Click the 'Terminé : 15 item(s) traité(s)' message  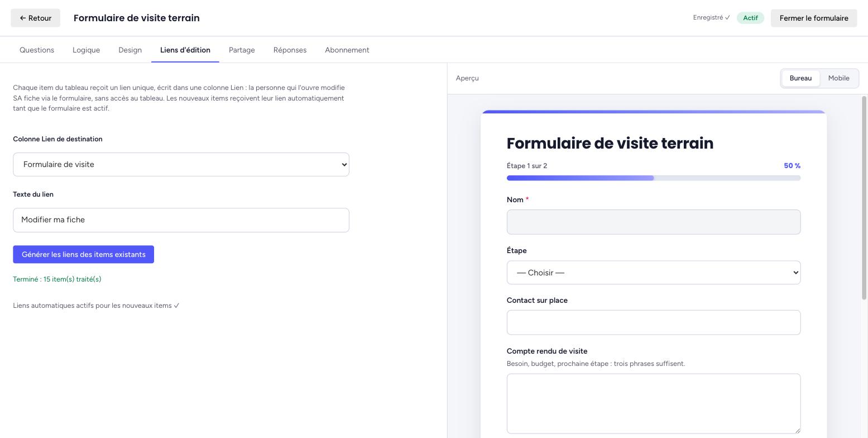point(57,279)
